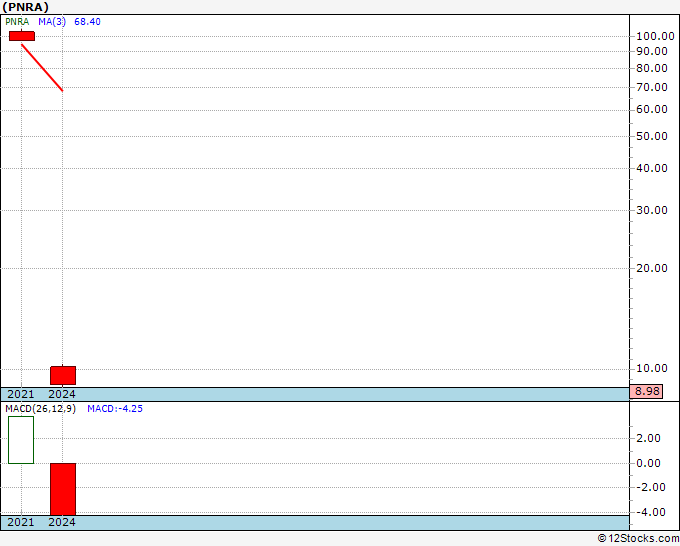
Task: Select the 2024 red candlestick near 10
Action: [63, 376]
